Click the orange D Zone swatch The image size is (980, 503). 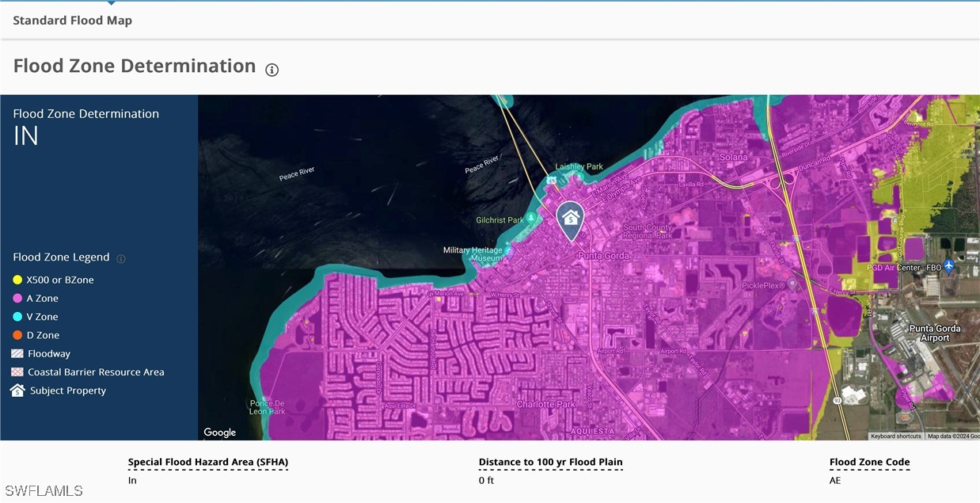coord(17,335)
